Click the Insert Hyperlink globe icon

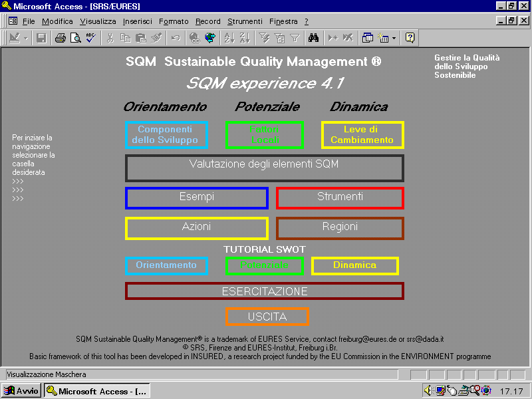(195, 38)
